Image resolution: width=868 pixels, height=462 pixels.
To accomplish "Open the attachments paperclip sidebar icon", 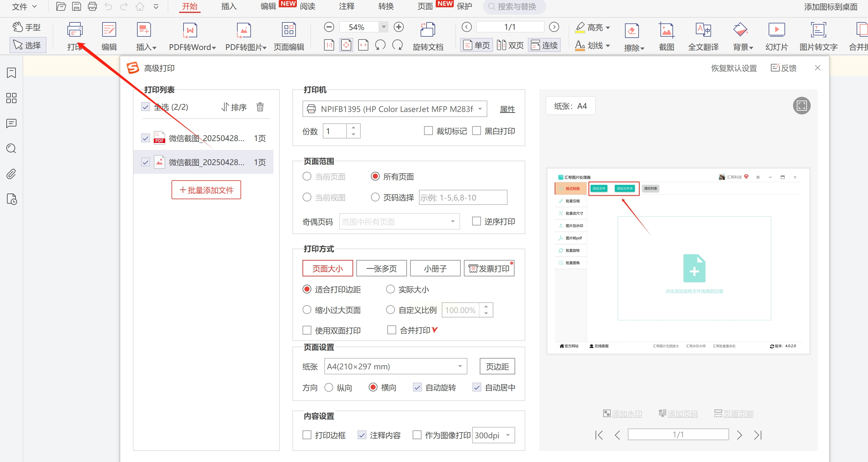I will [11, 174].
